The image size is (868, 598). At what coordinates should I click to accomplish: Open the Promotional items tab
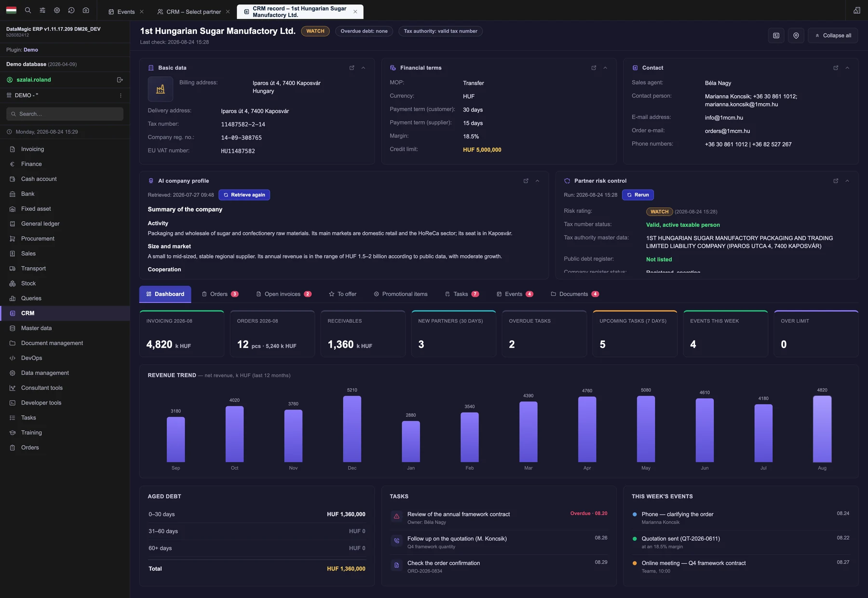(x=401, y=294)
